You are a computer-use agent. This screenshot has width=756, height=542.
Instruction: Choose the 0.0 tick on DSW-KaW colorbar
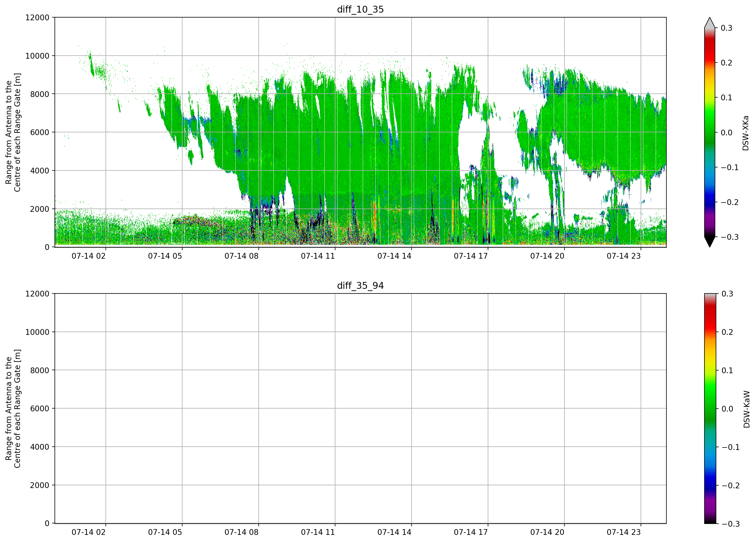click(727, 409)
